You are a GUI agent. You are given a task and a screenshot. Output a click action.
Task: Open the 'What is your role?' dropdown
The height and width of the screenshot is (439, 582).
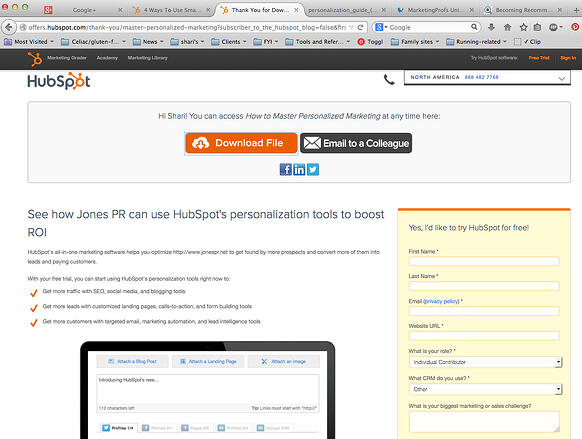click(485, 362)
